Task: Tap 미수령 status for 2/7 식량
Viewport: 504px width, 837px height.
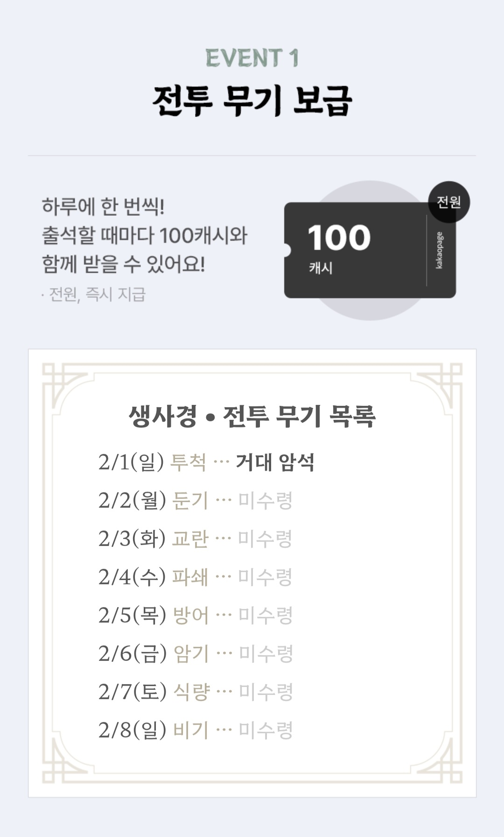Action: pyautogui.click(x=266, y=692)
